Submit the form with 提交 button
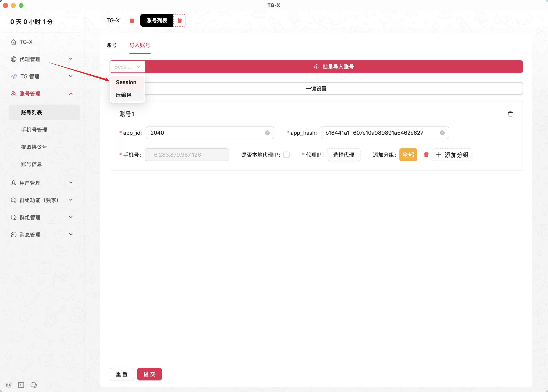 tap(149, 374)
